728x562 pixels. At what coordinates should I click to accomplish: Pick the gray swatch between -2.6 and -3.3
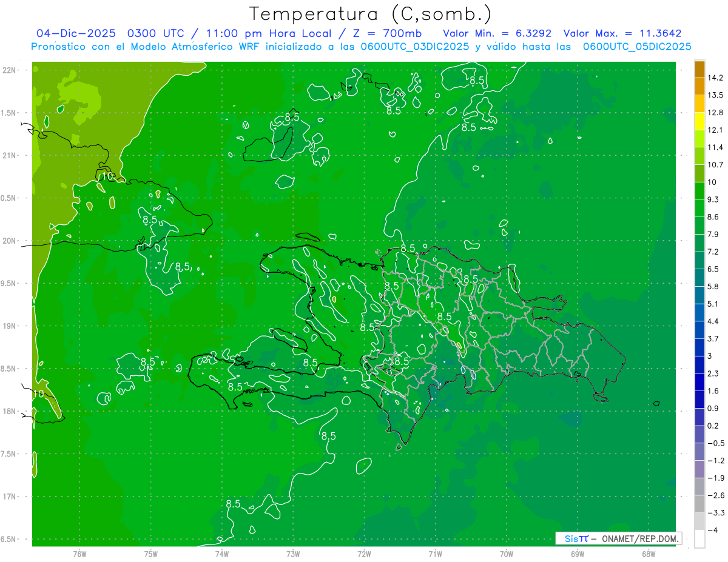(x=699, y=504)
